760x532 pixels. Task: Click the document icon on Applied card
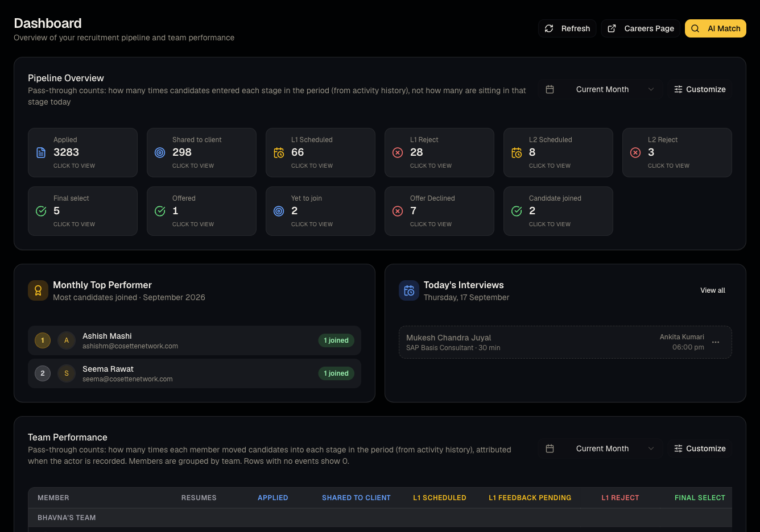click(x=41, y=152)
